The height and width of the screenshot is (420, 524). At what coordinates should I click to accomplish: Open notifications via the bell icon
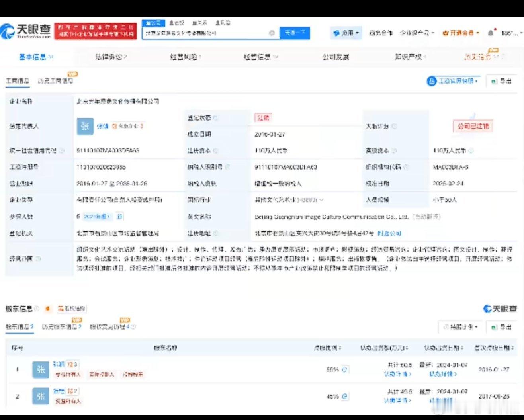pos(491,33)
